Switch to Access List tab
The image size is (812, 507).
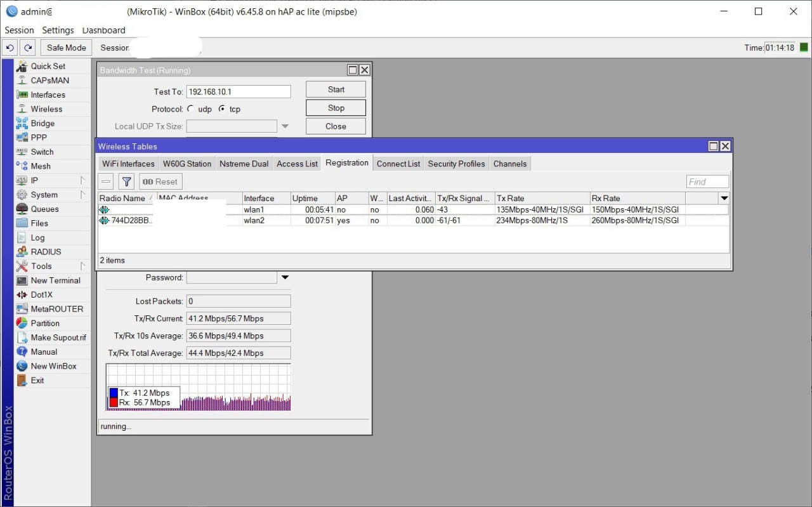coord(297,164)
